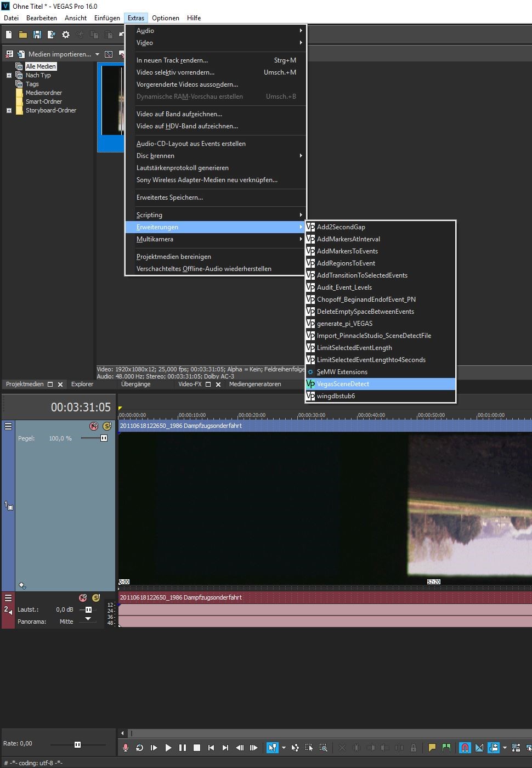Open project properties gear icon
The width and height of the screenshot is (532, 768).
click(66, 35)
